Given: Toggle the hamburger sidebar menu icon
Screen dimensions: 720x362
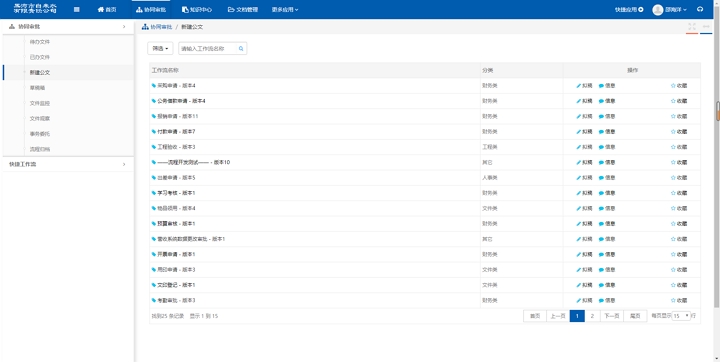Looking at the screenshot, I should (77, 10).
